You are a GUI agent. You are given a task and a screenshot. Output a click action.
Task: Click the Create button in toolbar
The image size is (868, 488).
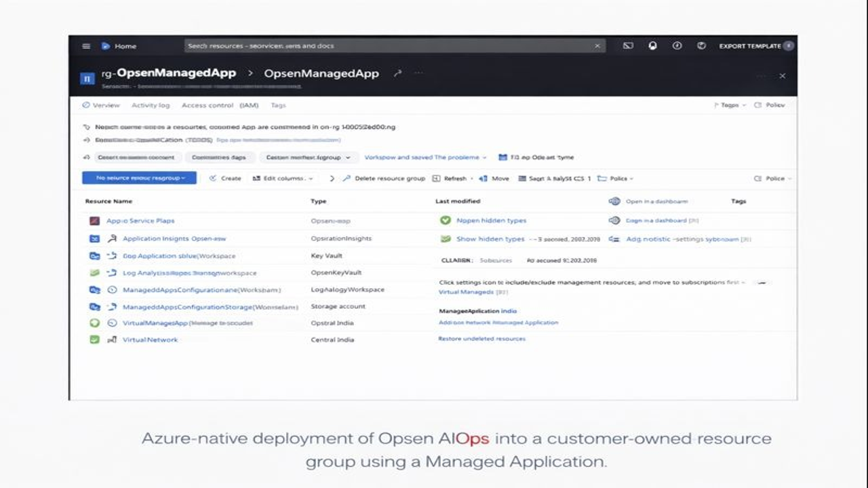click(x=225, y=178)
